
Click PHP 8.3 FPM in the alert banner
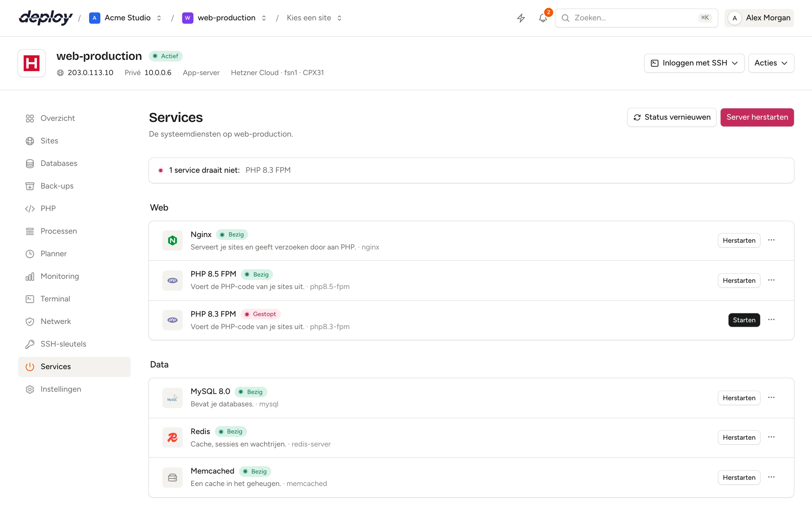[268, 170]
